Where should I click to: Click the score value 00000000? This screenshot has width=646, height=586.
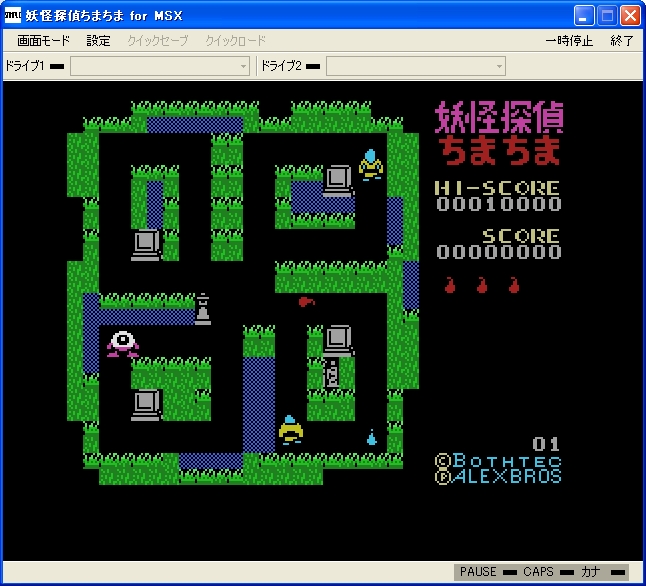(499, 252)
